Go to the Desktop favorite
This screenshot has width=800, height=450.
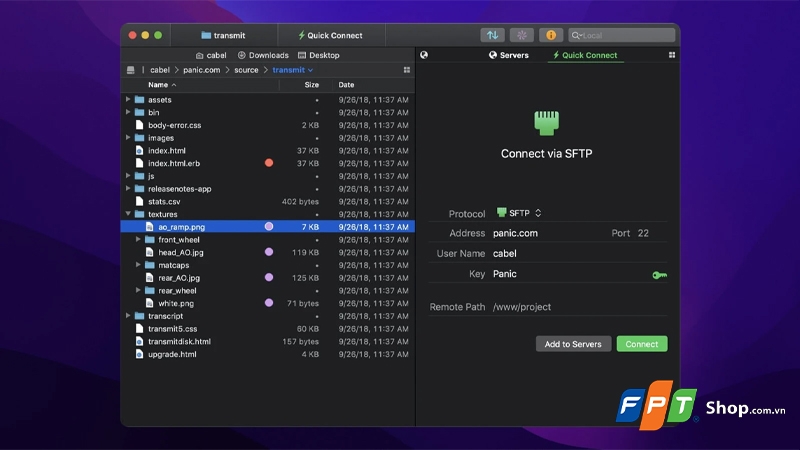319,55
